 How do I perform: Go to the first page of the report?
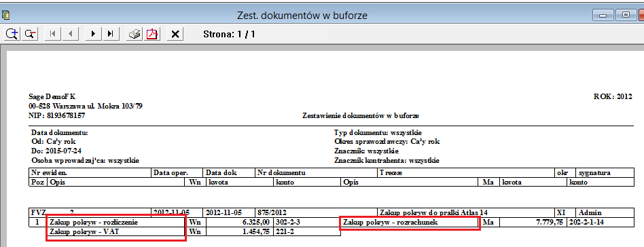(x=52, y=34)
